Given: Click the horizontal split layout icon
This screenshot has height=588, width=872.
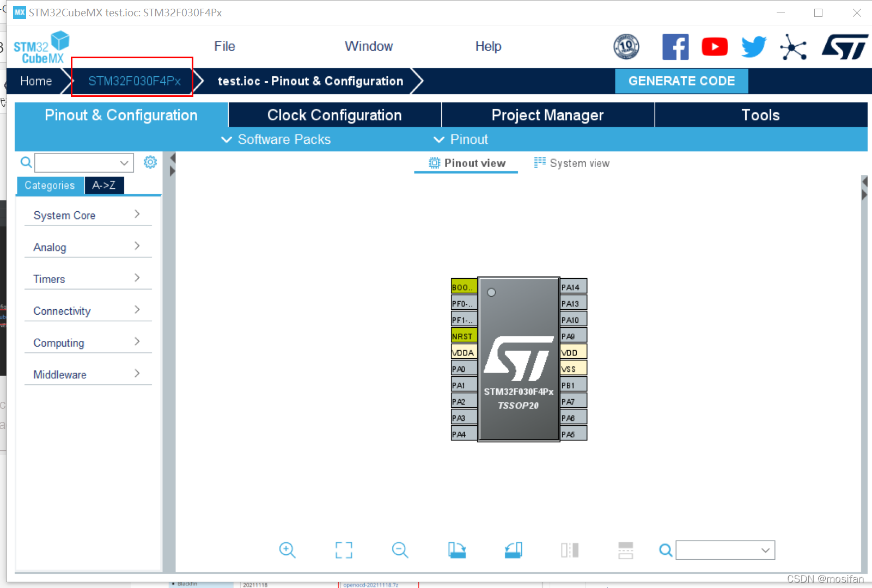Looking at the screenshot, I should (x=626, y=550).
